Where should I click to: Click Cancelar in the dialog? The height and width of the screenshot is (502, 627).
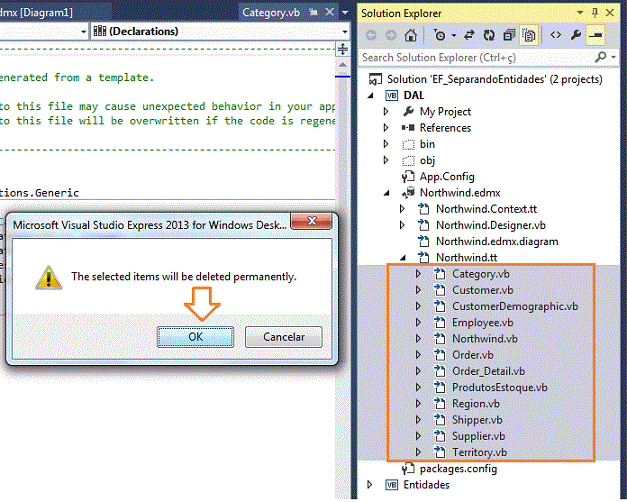(x=284, y=337)
